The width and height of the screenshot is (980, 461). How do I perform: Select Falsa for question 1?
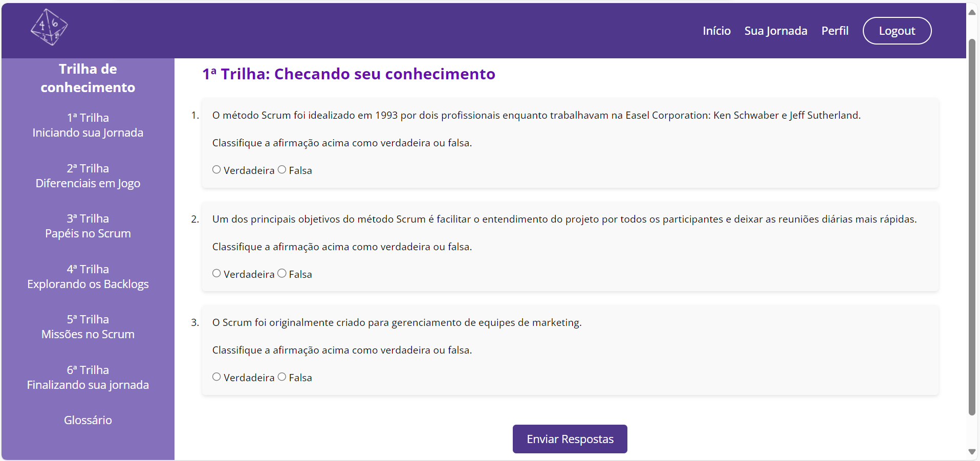click(x=282, y=169)
